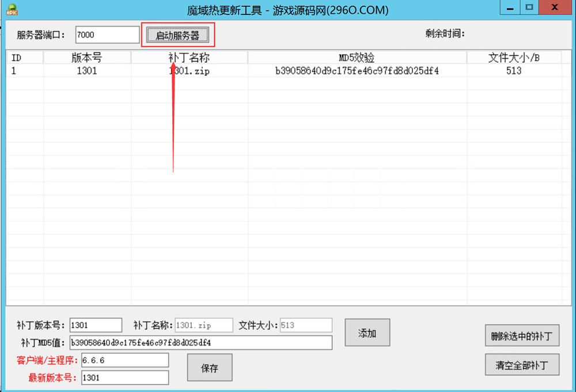Click the 启动服务器 button
The width and height of the screenshot is (576, 392).
pos(177,35)
